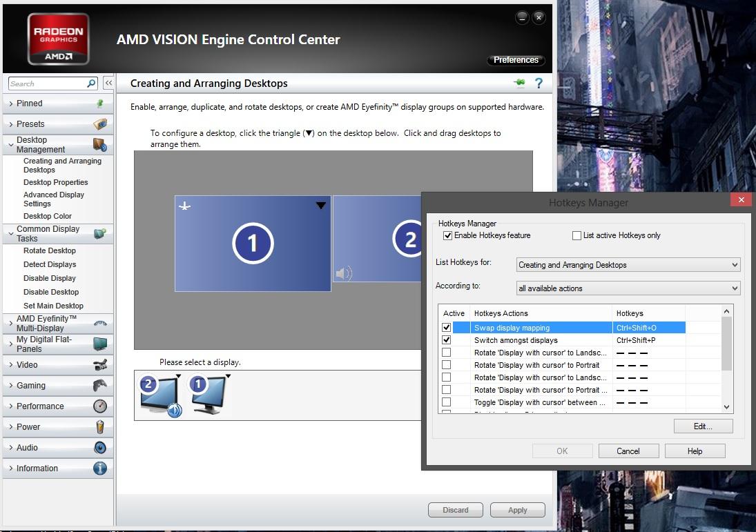This screenshot has width=756, height=532.
Task: Check Active box for Rotate to Portrait
Action: coord(447,365)
